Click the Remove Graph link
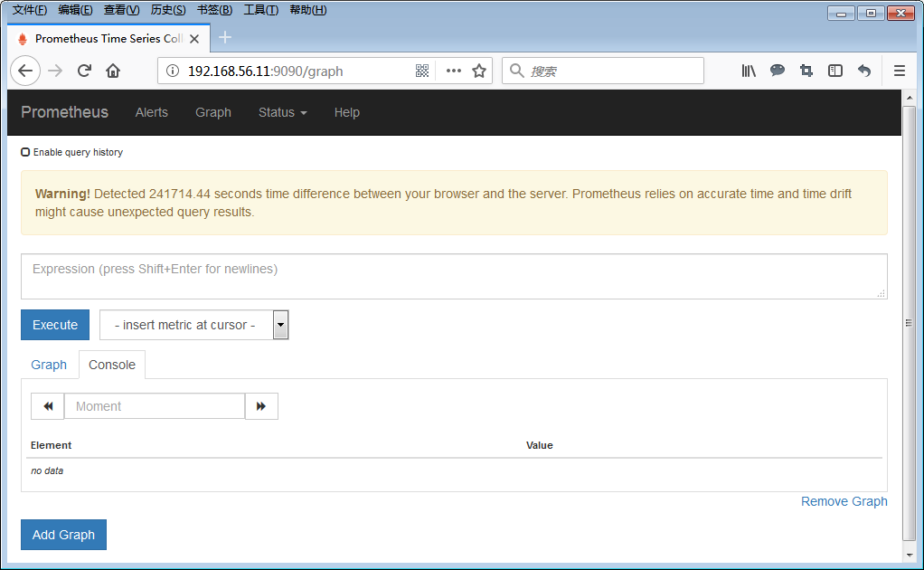This screenshot has width=924, height=570. pos(844,501)
